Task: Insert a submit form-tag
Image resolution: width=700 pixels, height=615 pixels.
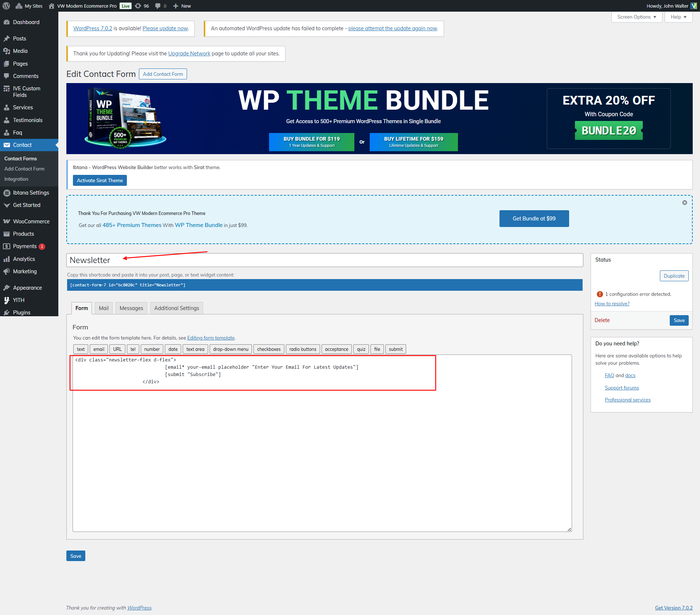Action: pos(396,349)
